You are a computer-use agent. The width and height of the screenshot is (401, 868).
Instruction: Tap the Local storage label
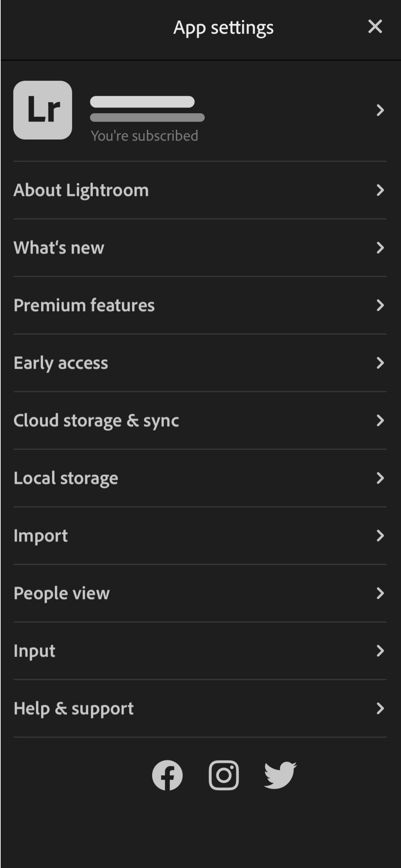point(66,478)
